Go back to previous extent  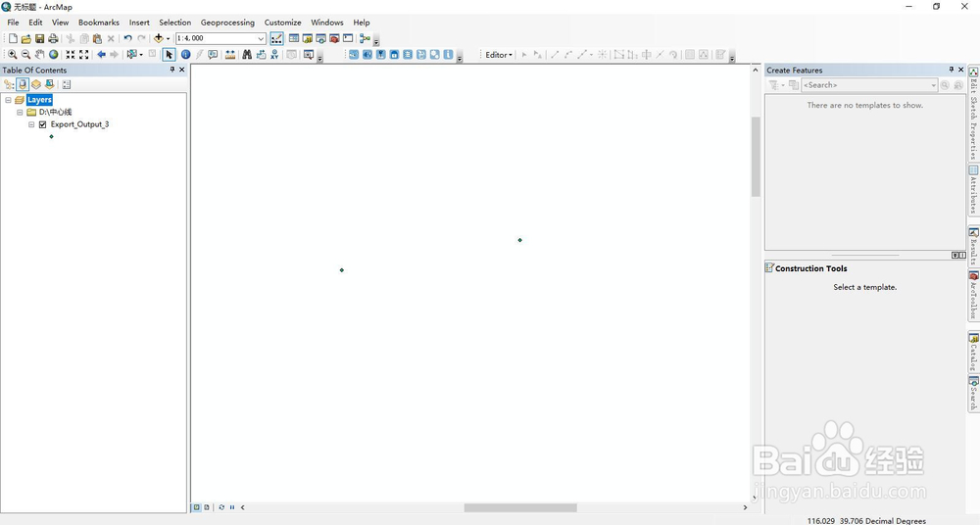pos(101,55)
